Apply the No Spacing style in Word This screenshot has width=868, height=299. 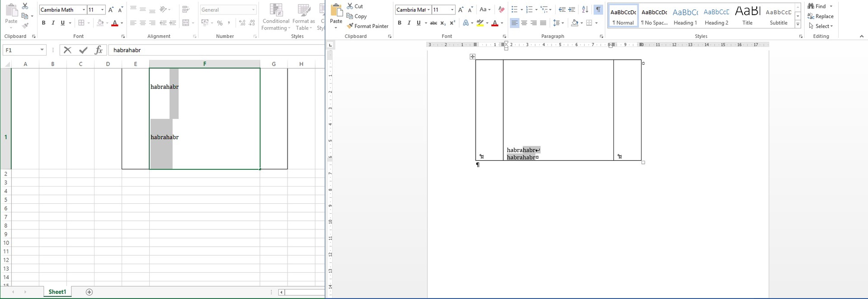(654, 16)
